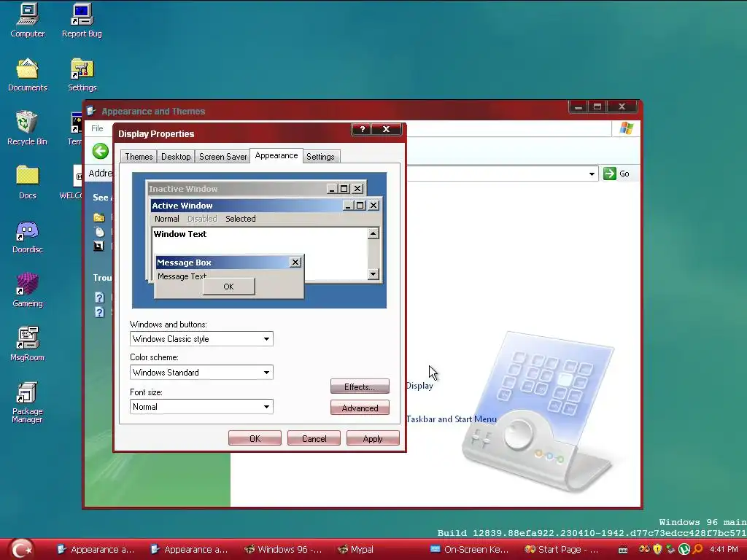Click the Go button beside address bar
The image size is (747, 560).
coord(616,174)
